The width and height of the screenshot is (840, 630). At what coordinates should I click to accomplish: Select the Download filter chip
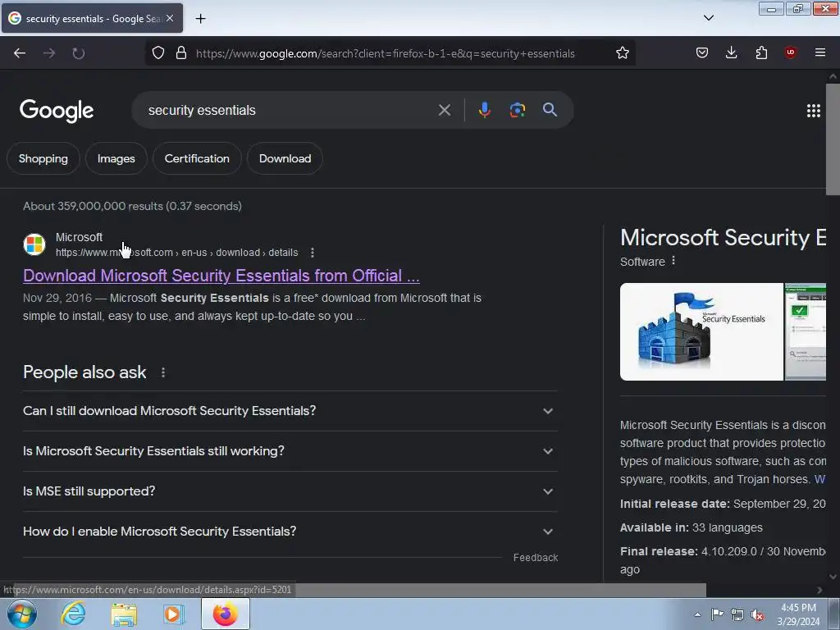(285, 158)
